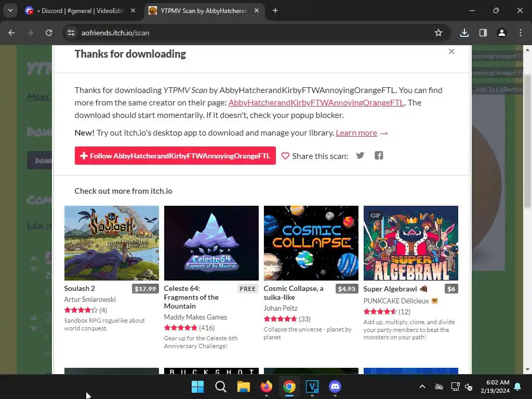Open Discord from the taskbar
This screenshot has width=532, height=399.
[x=335, y=387]
